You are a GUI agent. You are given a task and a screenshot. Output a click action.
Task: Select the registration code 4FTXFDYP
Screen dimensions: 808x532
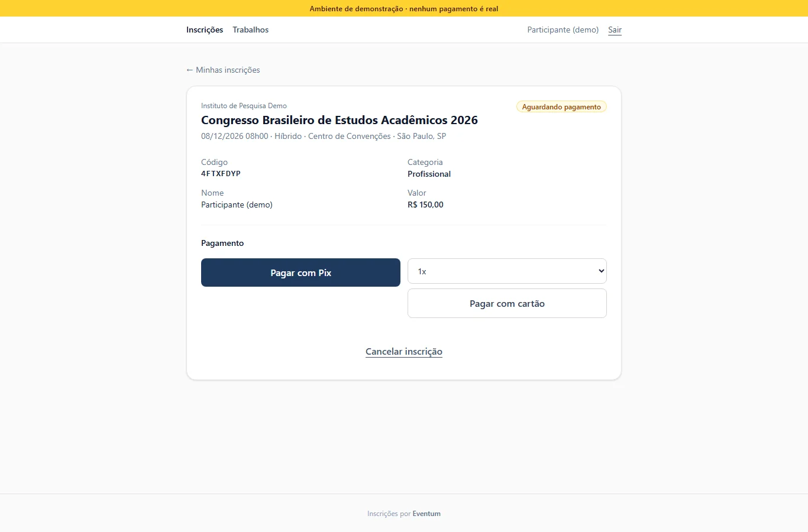pos(221,174)
